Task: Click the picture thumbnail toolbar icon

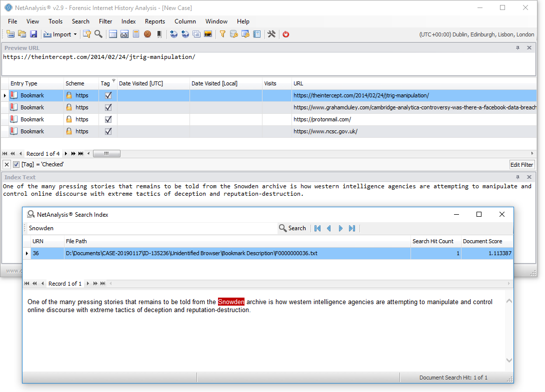Action: click(x=208, y=34)
